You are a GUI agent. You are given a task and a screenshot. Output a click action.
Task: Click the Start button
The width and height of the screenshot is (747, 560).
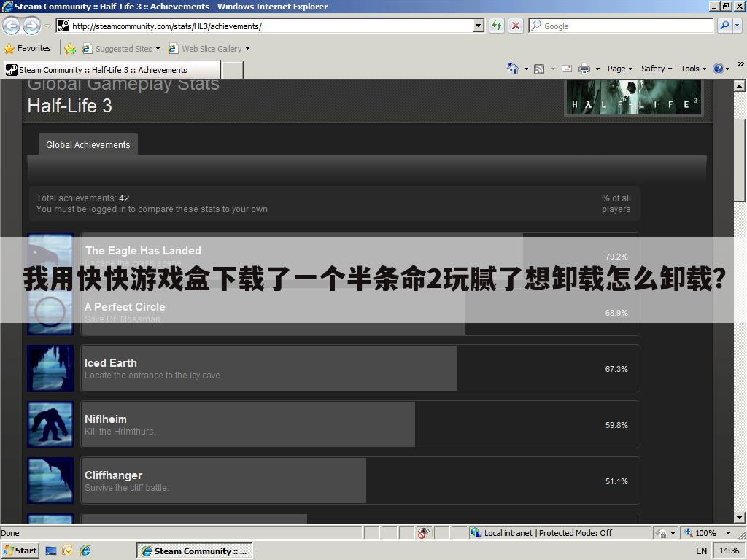20,551
